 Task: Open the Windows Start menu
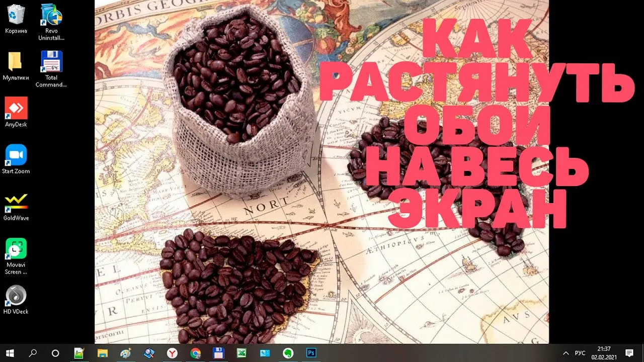coord(10,353)
